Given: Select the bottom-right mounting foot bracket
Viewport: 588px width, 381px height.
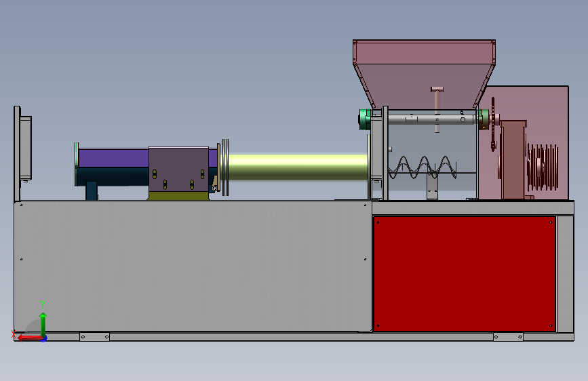Looking at the screenshot, I should click(508, 337).
